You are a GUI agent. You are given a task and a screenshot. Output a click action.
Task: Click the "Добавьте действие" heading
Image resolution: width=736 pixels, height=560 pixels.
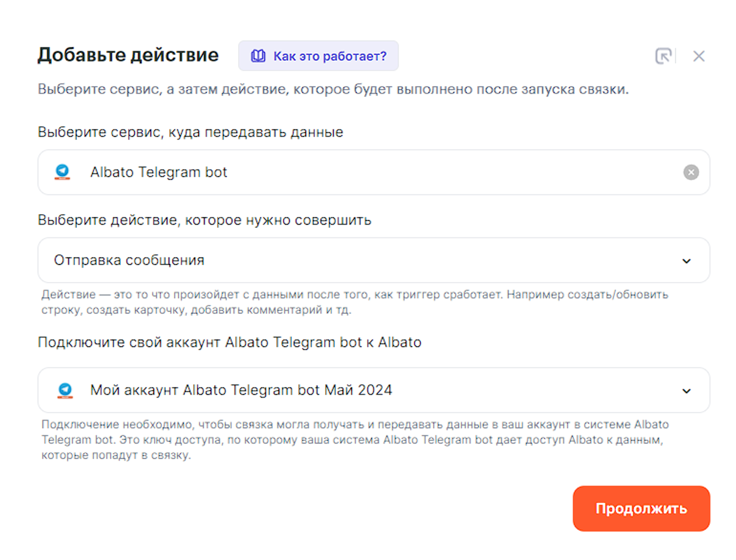[128, 55]
